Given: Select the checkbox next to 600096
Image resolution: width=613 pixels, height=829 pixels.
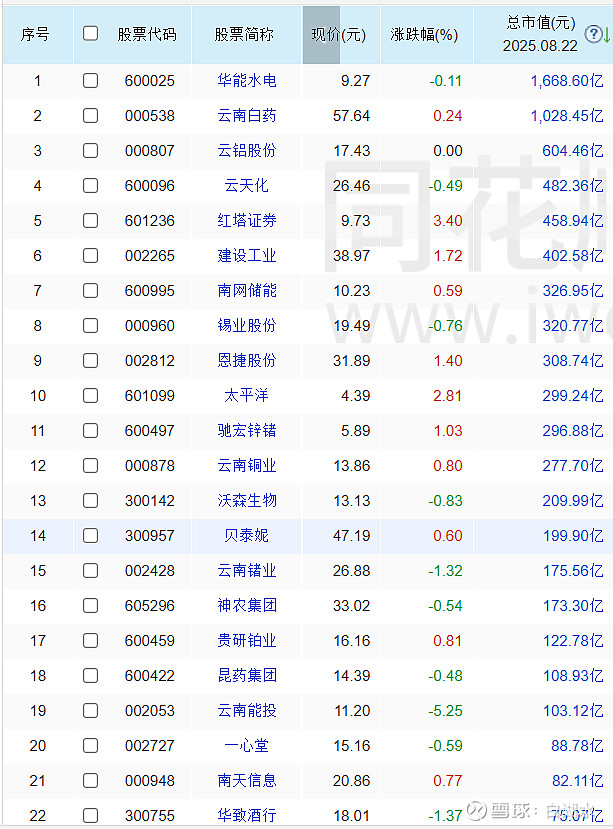Looking at the screenshot, I should click(90, 186).
